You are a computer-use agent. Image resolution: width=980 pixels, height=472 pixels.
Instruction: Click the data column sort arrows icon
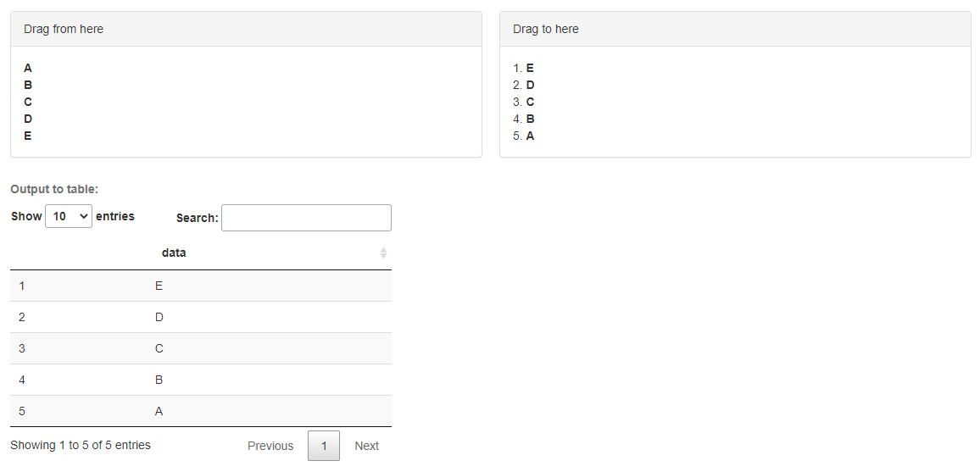click(x=383, y=253)
